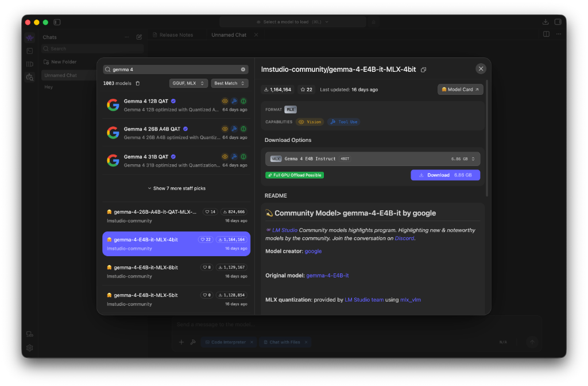Click the split view icon
Screen dimensions: 588x386
pyautogui.click(x=547, y=34)
